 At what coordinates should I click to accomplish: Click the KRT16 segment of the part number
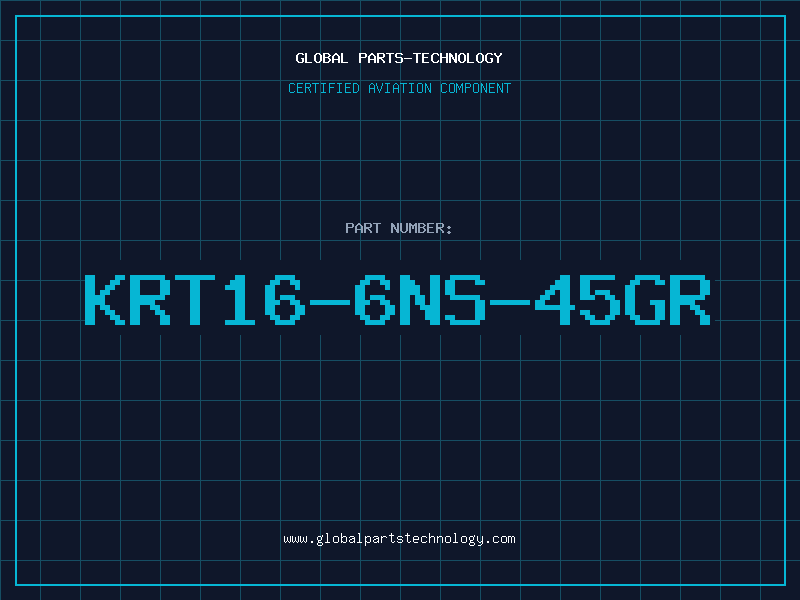point(195,299)
